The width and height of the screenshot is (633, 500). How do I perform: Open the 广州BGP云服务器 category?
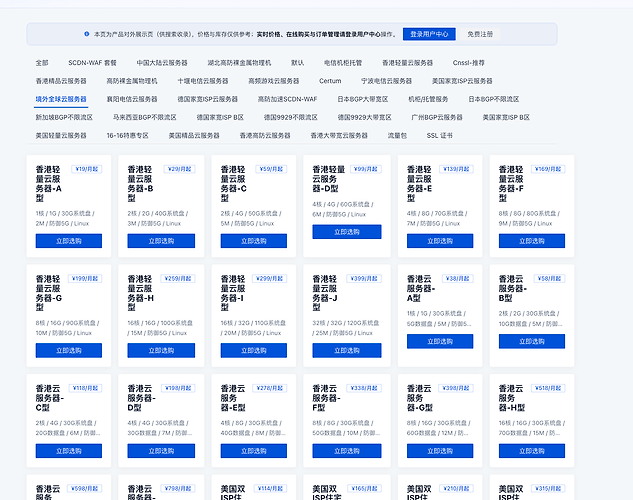[x=437, y=117]
